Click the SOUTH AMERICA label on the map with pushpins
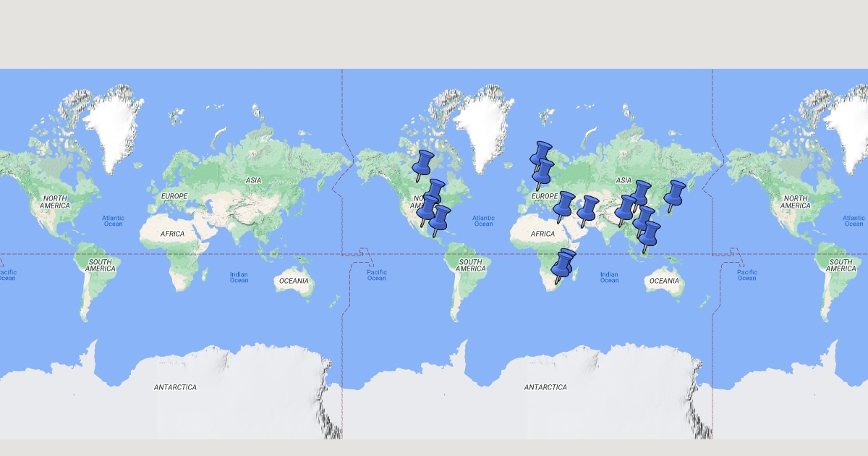This screenshot has height=456, width=868. (x=470, y=265)
